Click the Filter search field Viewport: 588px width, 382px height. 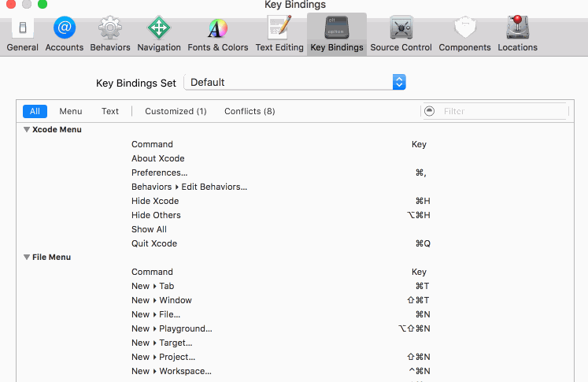[x=500, y=111]
